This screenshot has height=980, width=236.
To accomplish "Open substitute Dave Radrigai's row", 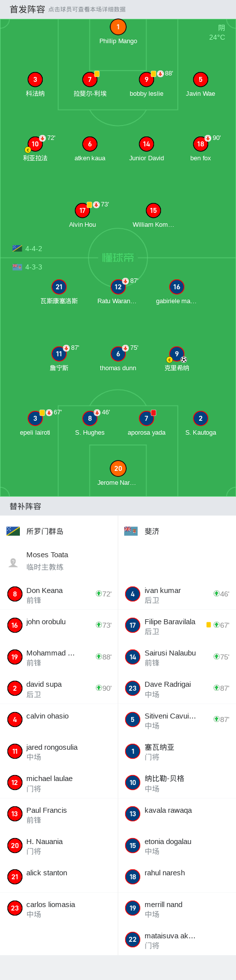I will click(177, 689).
